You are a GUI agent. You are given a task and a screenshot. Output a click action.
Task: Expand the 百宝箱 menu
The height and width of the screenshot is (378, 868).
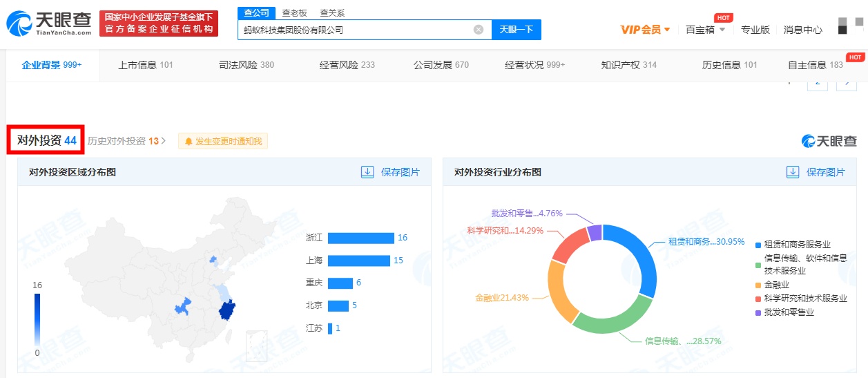pyautogui.click(x=705, y=30)
